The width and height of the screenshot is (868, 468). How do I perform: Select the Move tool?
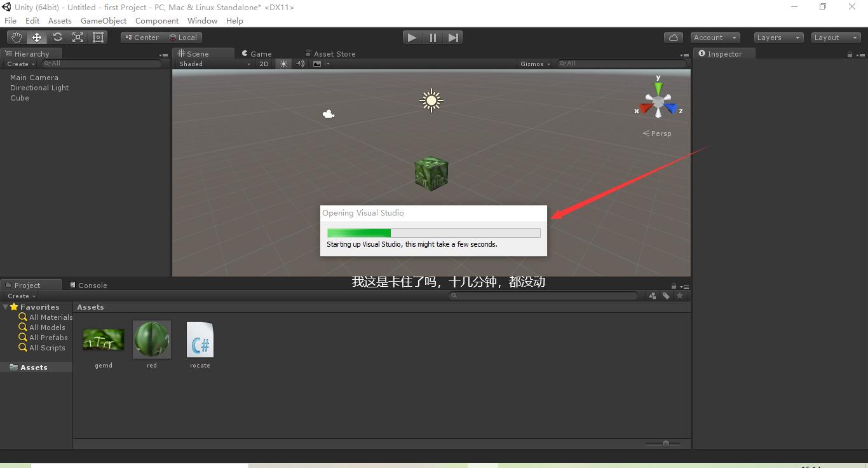pyautogui.click(x=36, y=37)
